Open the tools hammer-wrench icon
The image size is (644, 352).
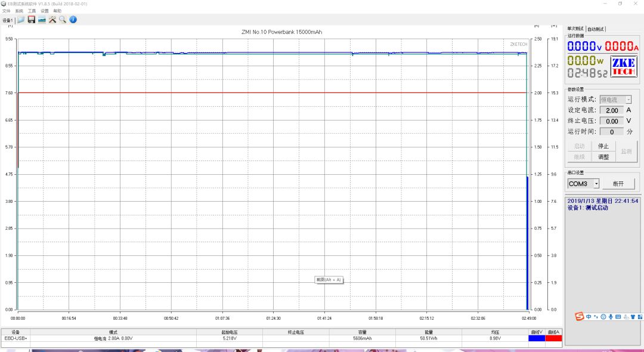[x=52, y=20]
